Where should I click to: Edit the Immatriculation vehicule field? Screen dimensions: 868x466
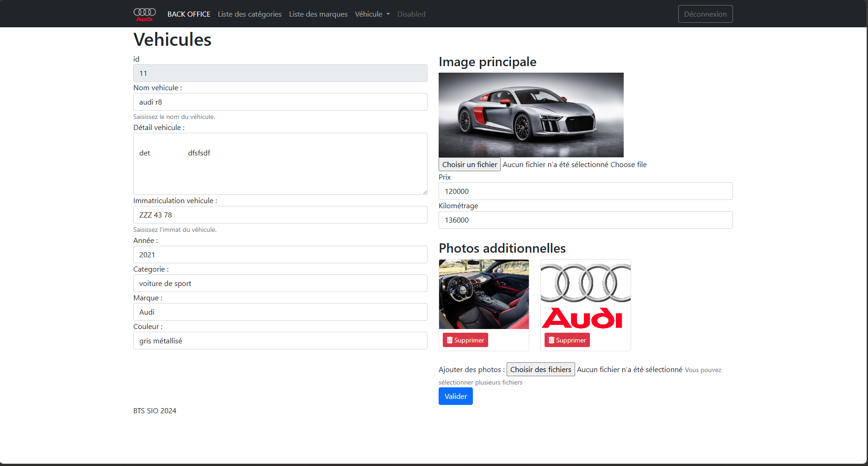click(280, 215)
